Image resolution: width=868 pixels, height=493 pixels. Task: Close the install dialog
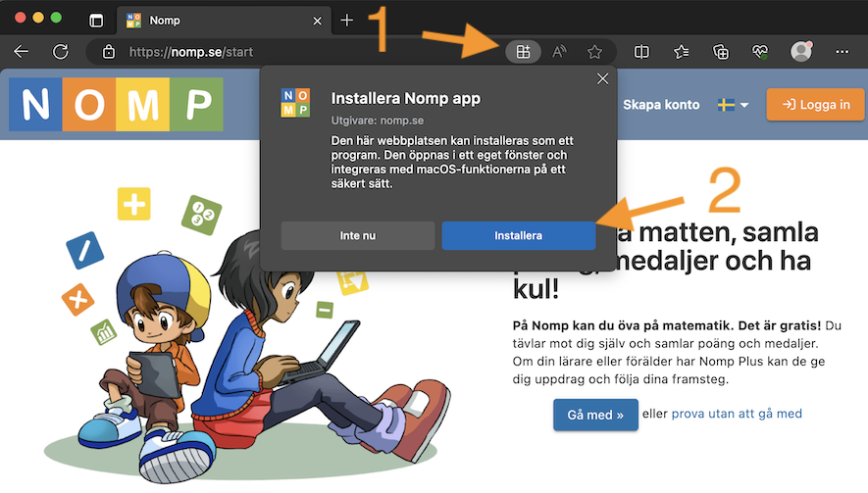(603, 79)
